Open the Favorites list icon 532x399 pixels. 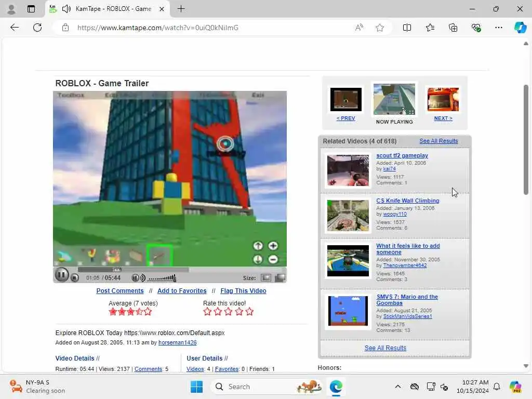click(x=430, y=28)
